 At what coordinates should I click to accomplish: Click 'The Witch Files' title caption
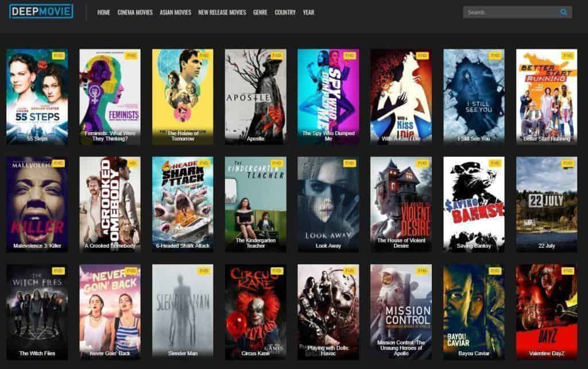[x=37, y=353]
